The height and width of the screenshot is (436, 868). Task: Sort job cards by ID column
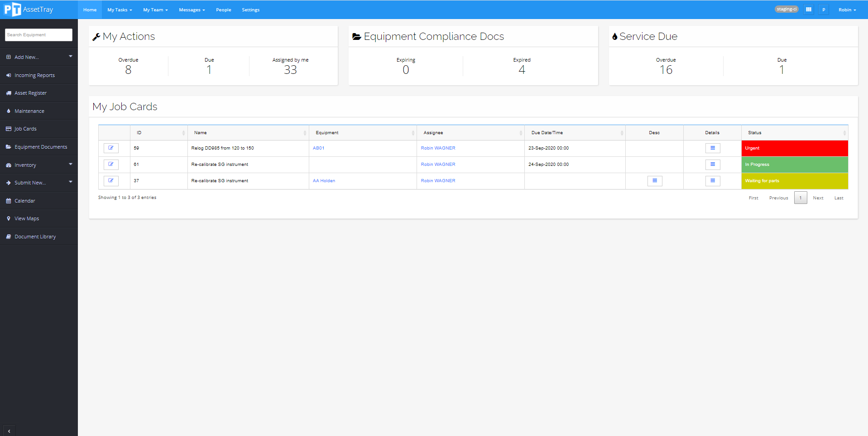[158, 133]
